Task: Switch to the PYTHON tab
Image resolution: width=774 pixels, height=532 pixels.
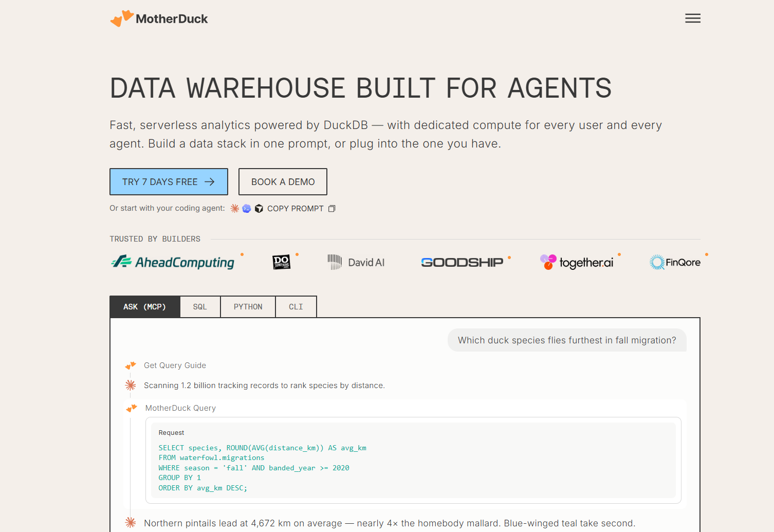Action: click(x=248, y=307)
